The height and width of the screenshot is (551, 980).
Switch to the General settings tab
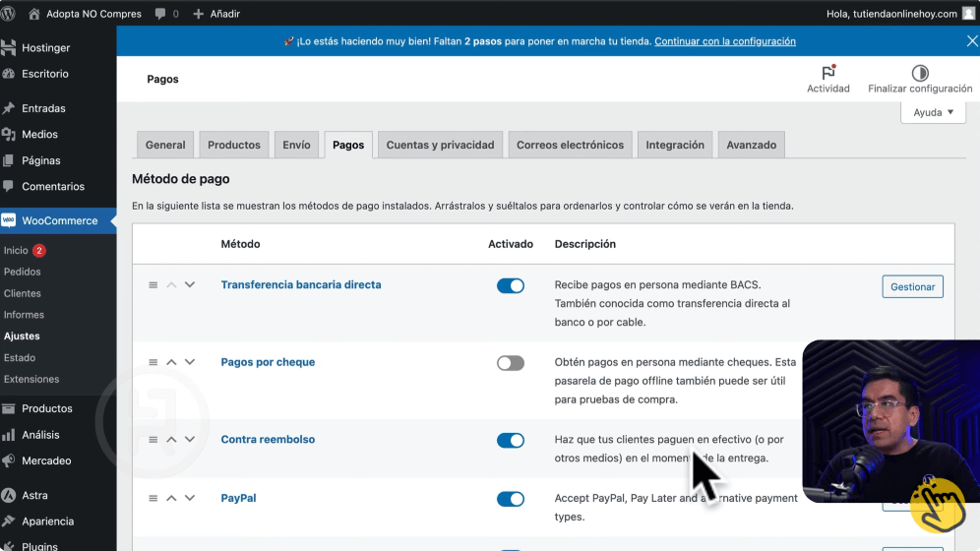point(165,145)
